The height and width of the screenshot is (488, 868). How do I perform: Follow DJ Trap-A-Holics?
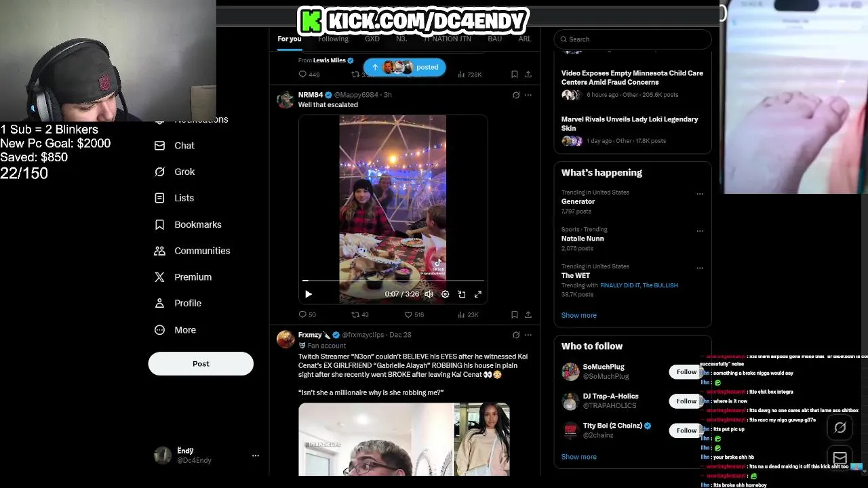pyautogui.click(x=686, y=401)
